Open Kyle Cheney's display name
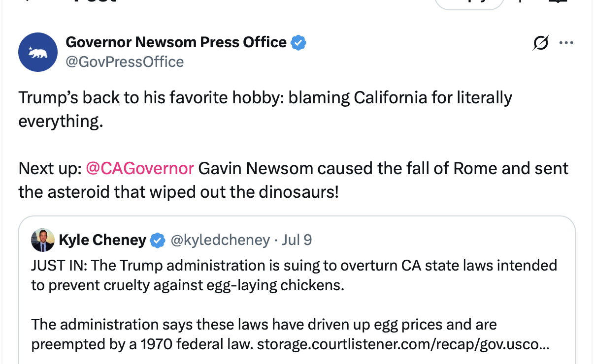 [x=102, y=240]
